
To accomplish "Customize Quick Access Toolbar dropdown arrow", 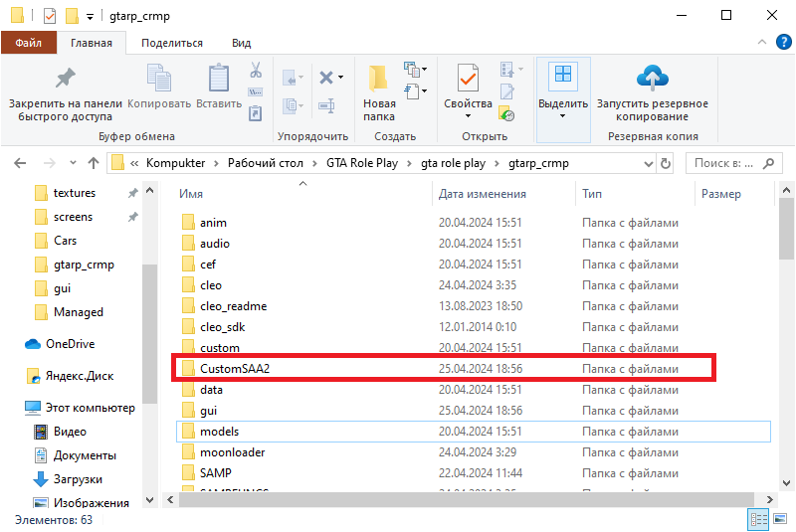I will tap(90, 17).
